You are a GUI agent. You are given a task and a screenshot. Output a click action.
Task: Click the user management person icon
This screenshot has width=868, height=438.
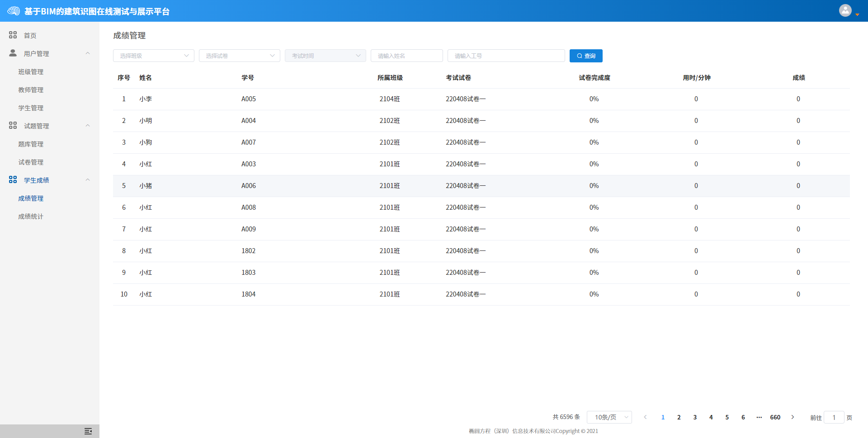click(13, 53)
